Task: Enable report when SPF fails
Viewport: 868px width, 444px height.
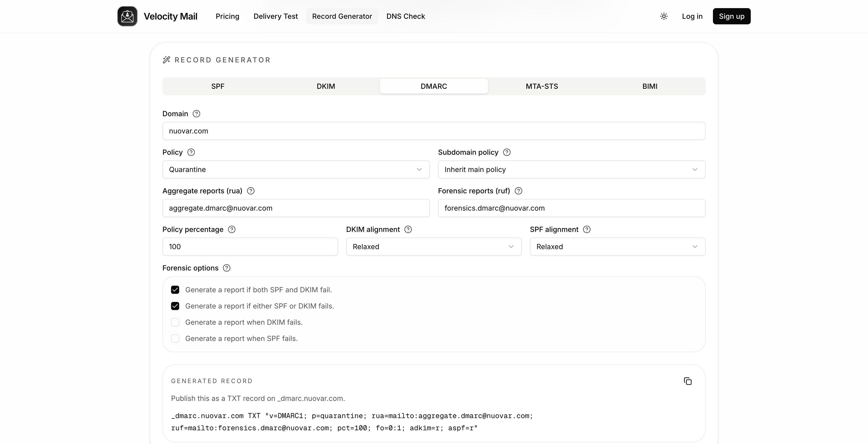Action: [175, 338]
